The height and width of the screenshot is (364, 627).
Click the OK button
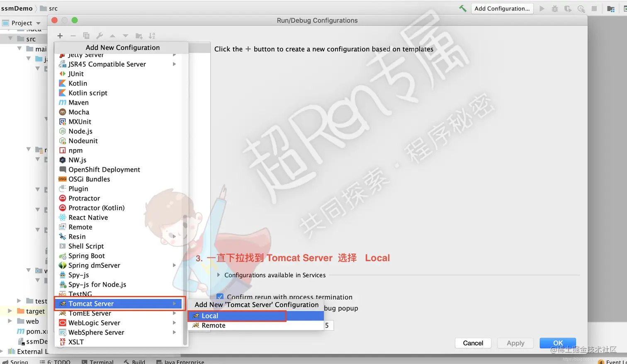[558, 343]
